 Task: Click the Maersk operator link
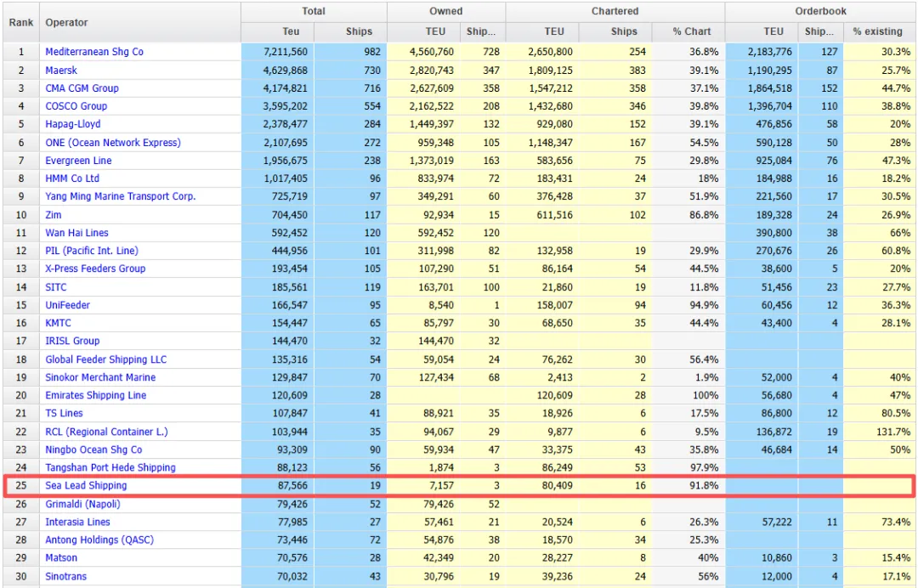[x=61, y=71]
